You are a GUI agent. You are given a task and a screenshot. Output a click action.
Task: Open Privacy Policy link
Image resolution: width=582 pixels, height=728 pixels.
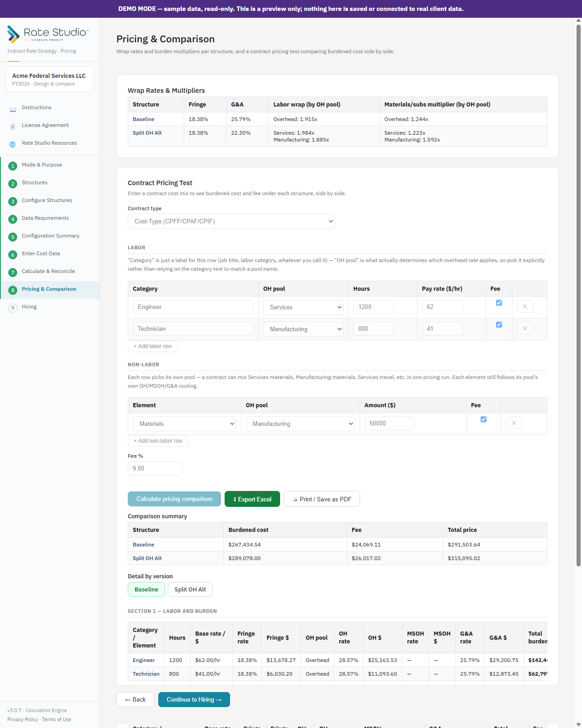tap(23, 720)
